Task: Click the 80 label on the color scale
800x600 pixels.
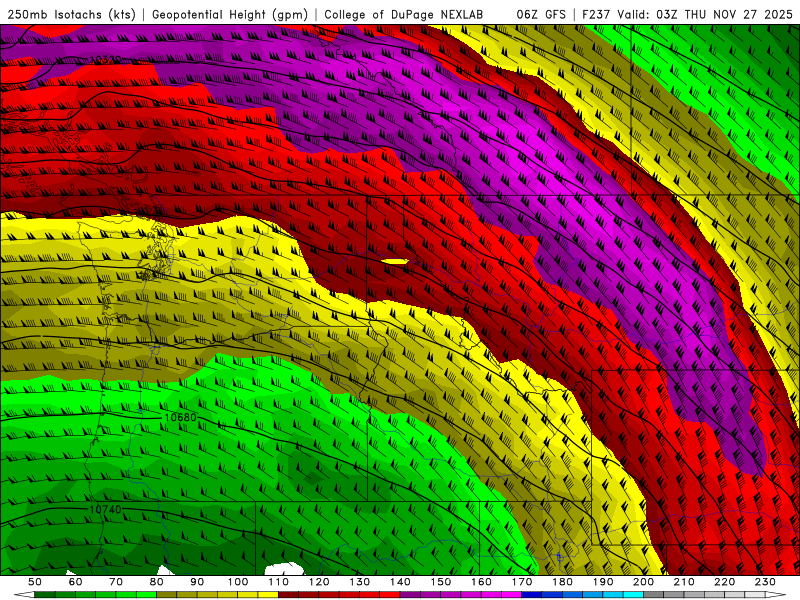Action: 157,582
